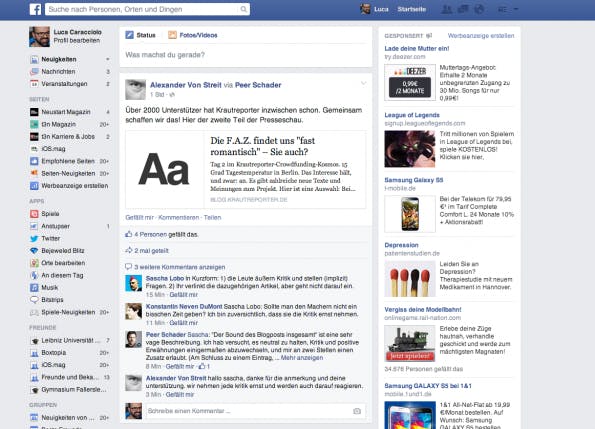This screenshot has width=595, height=429.
Task: Click Sascha Lobo's comment avatar
Action: point(134,283)
